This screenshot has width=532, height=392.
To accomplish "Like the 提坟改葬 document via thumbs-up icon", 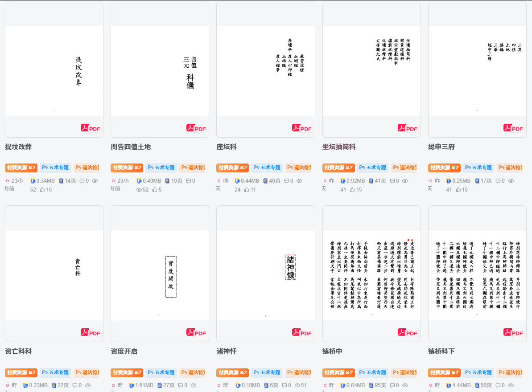I will point(42,190).
